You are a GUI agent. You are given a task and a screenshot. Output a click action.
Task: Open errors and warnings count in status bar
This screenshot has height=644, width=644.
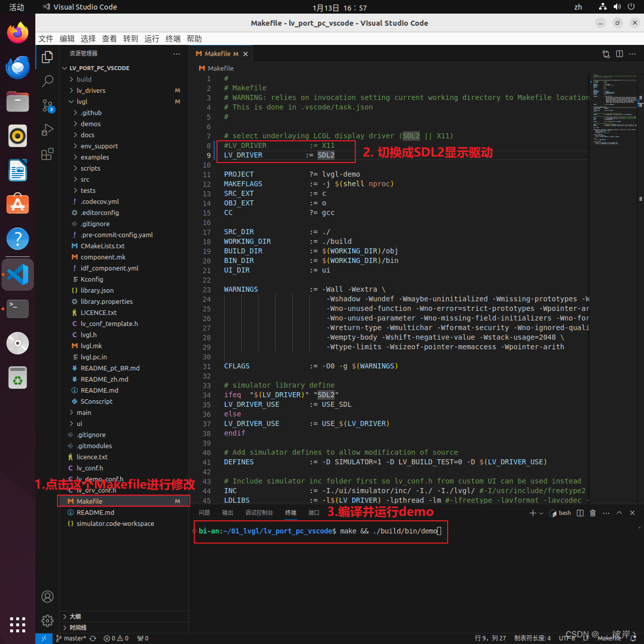(x=116, y=638)
